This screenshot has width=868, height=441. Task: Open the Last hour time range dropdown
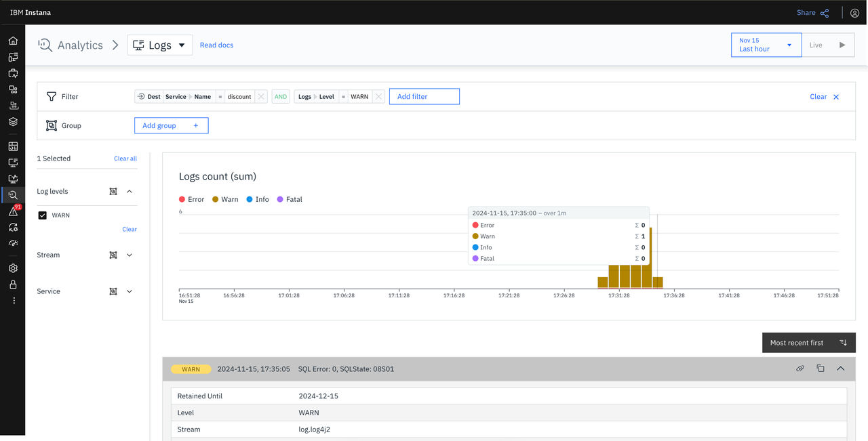coord(766,45)
